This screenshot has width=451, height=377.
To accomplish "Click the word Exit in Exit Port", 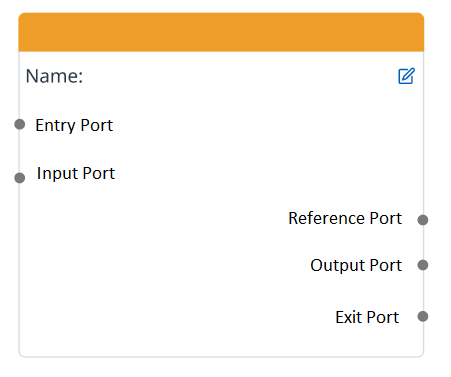I will 349,317.
